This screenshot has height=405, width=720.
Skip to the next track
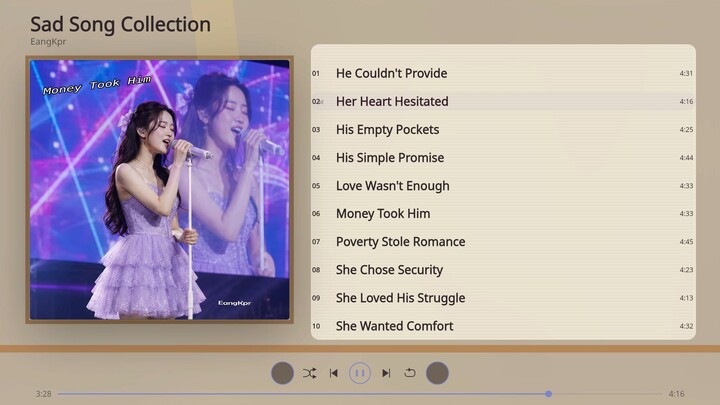(x=386, y=373)
